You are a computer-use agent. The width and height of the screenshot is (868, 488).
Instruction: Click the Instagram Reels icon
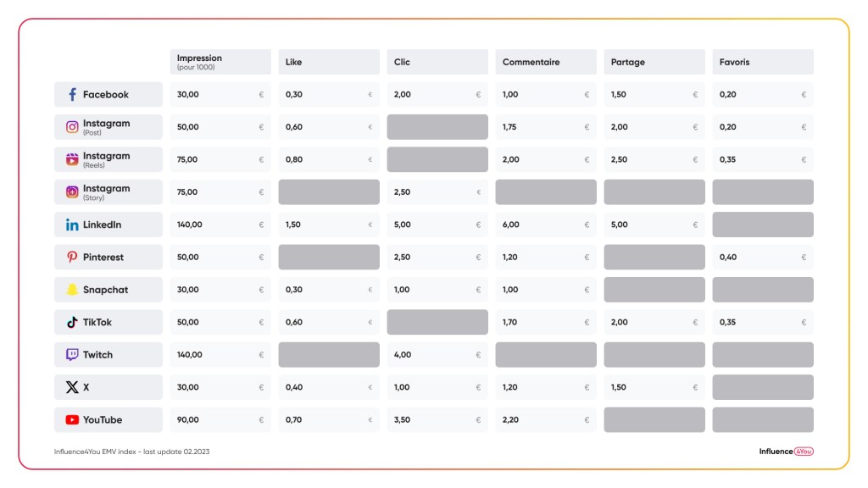[72, 159]
